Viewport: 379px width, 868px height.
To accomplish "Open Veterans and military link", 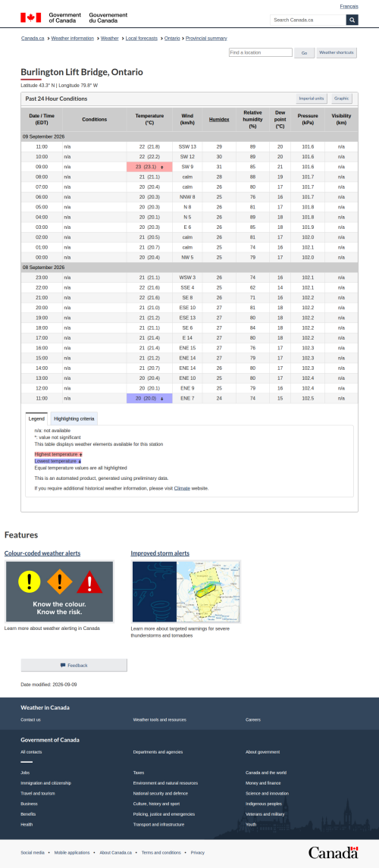I will point(265,813).
